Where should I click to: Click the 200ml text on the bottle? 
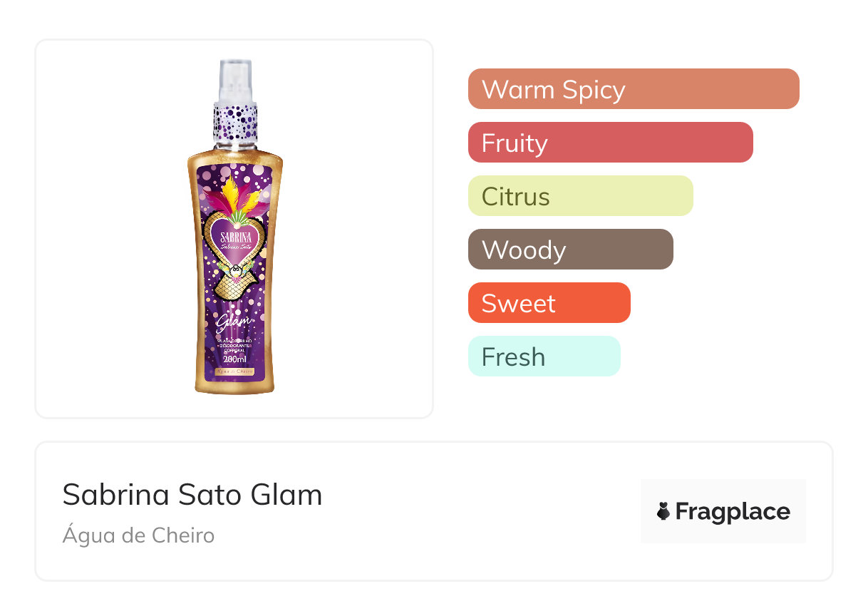[234, 359]
